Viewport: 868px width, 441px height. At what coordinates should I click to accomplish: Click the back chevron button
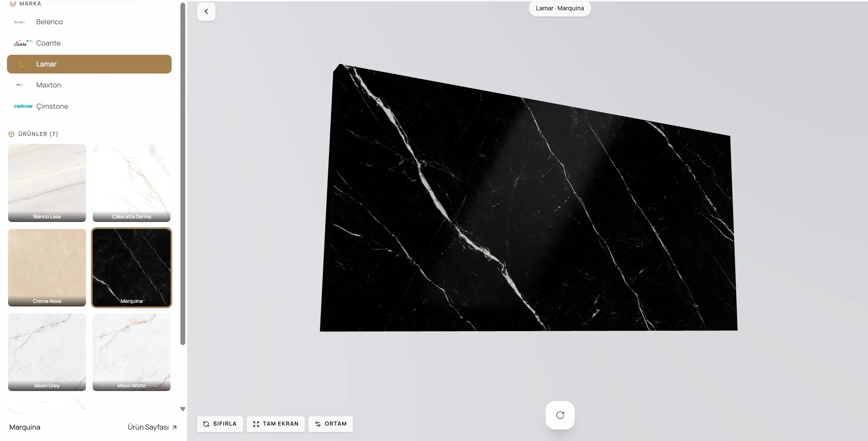click(206, 11)
